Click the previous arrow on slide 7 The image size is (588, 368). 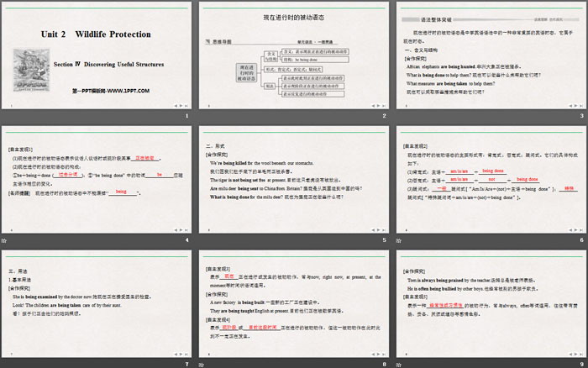(175, 352)
